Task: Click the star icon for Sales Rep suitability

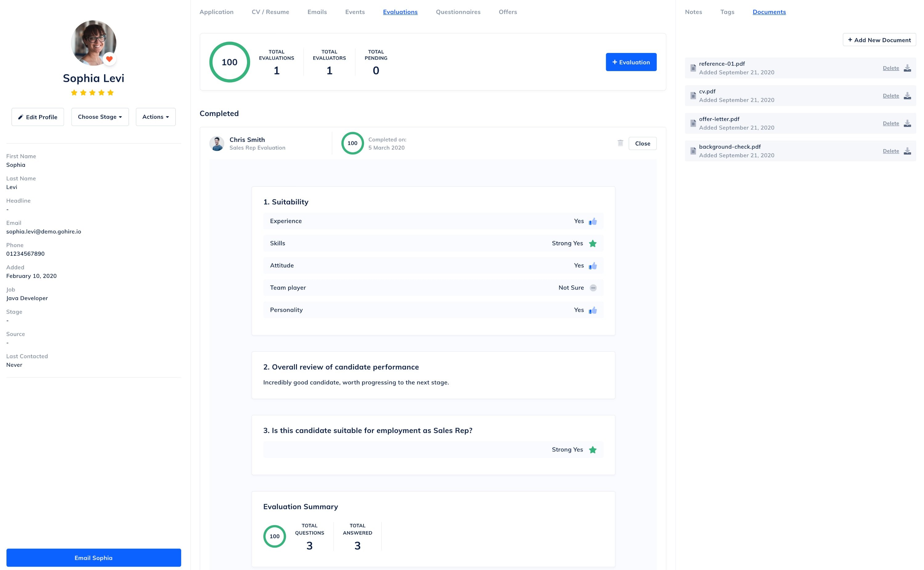Action: click(x=593, y=449)
